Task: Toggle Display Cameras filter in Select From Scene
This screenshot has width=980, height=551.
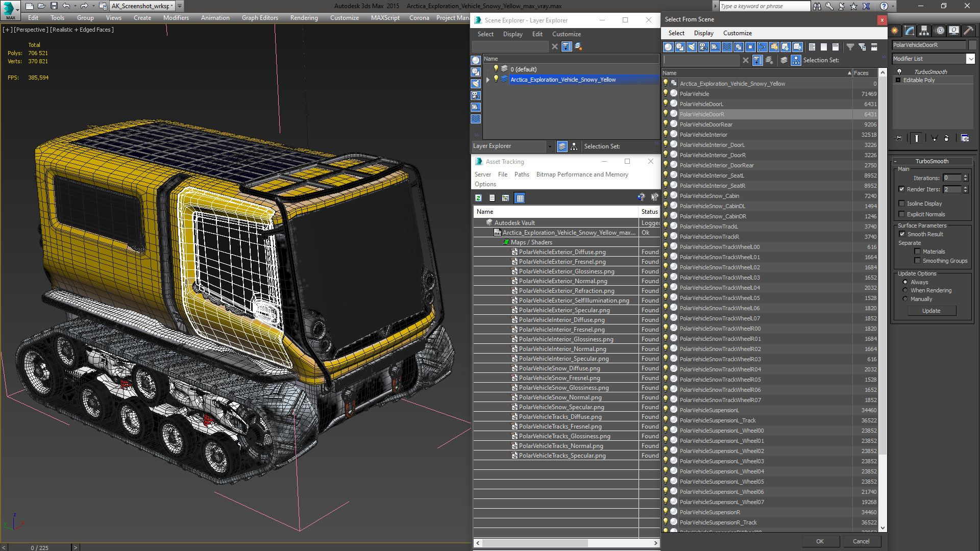Action: tap(703, 47)
